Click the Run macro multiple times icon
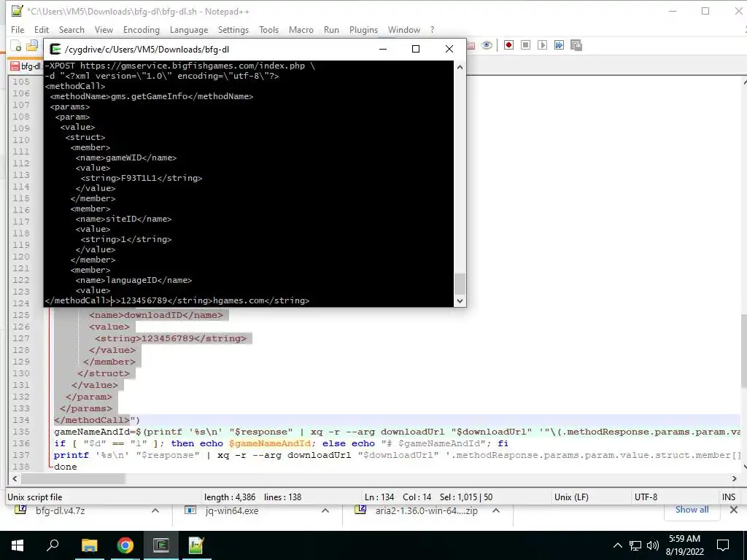Screen dimensions: 747x560 (x=559, y=45)
